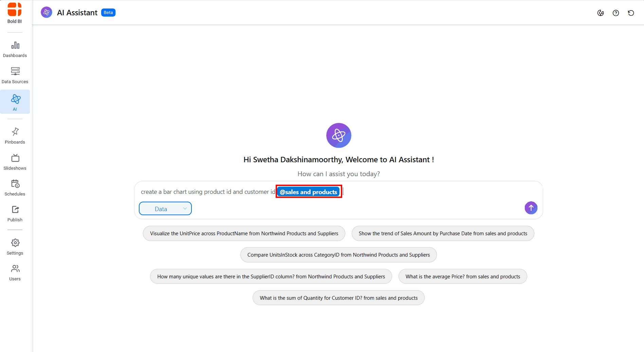Image resolution: width=644 pixels, height=352 pixels.
Task: Click the AI Assistant header icon
Action: click(47, 13)
